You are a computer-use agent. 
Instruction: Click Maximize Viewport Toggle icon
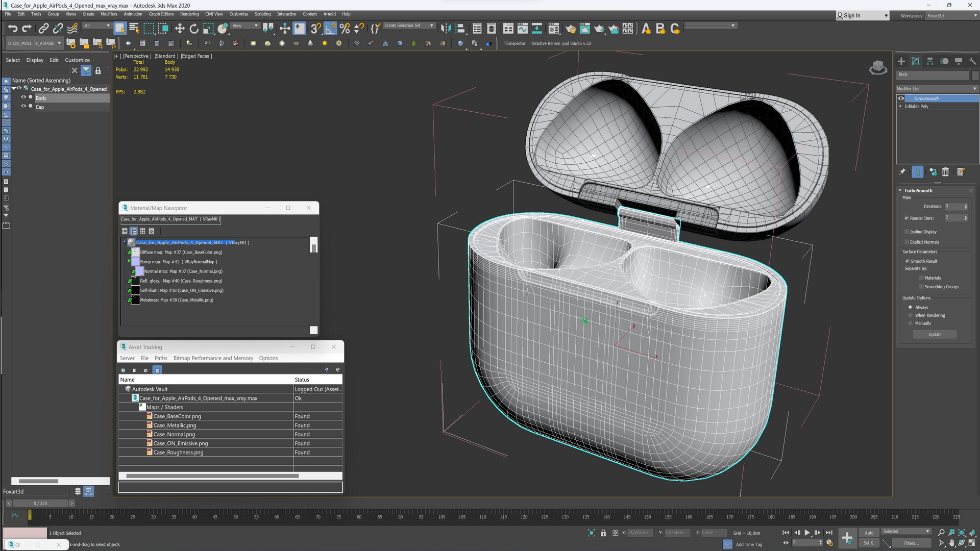click(x=972, y=543)
